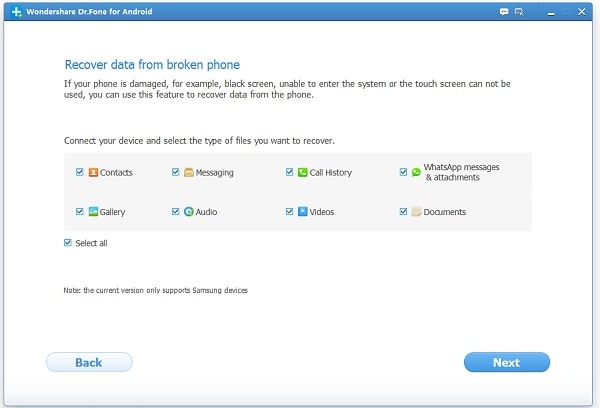
Task: Click the Messaging envelope icon
Action: (x=188, y=172)
